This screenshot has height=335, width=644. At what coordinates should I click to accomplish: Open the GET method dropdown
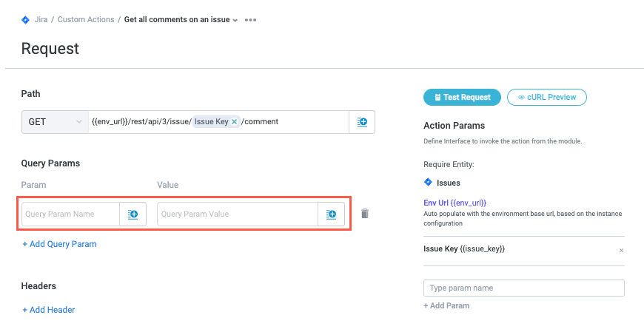tap(55, 122)
